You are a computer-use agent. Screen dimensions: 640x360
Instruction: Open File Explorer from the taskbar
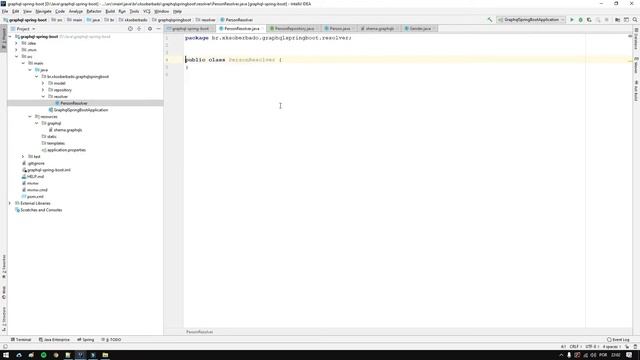pos(105,355)
